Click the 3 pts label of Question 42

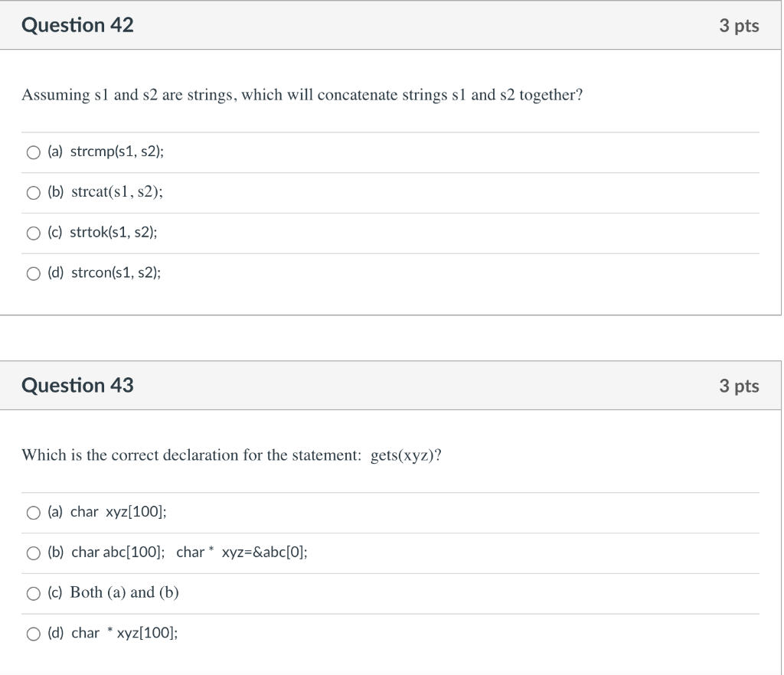click(739, 25)
